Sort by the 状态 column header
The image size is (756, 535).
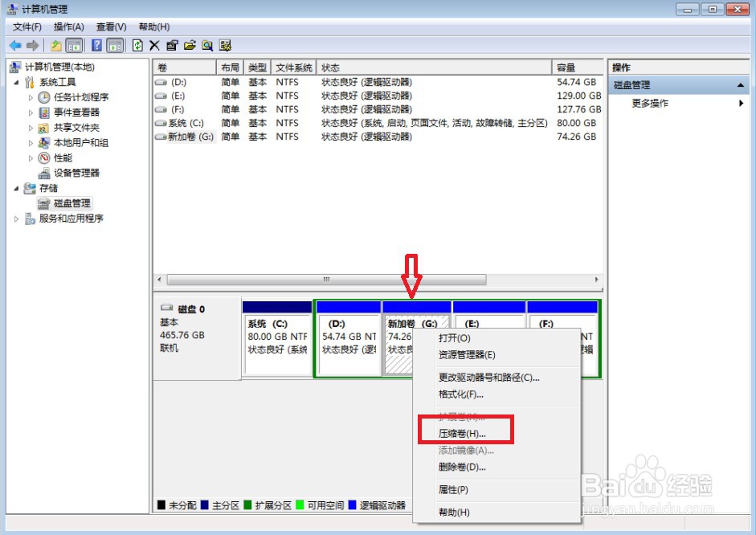(x=434, y=67)
